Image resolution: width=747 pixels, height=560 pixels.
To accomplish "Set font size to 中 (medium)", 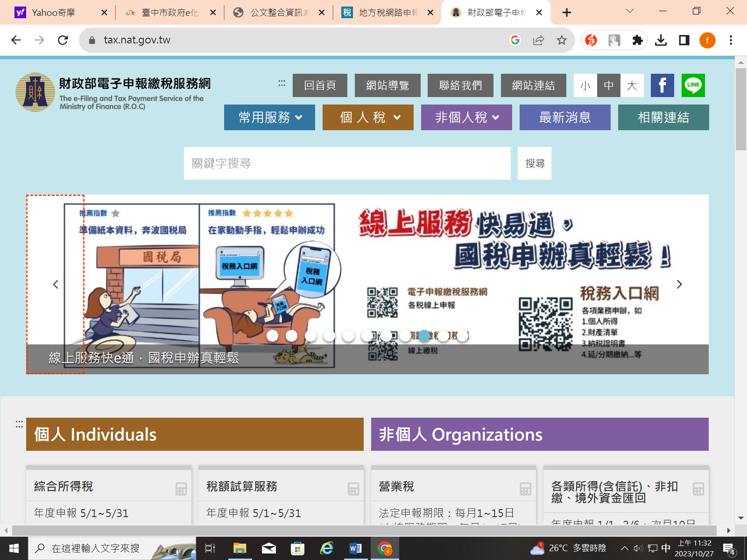I will tap(609, 85).
